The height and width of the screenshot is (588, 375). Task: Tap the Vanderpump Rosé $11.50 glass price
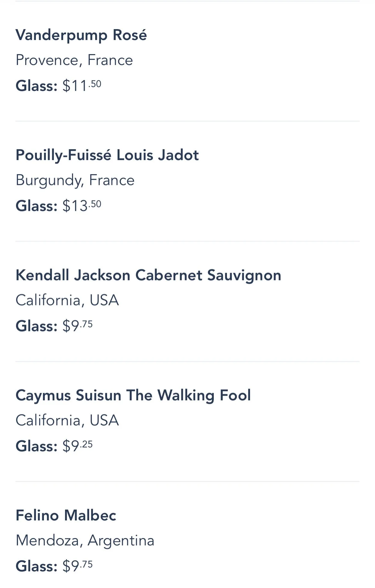[82, 85]
